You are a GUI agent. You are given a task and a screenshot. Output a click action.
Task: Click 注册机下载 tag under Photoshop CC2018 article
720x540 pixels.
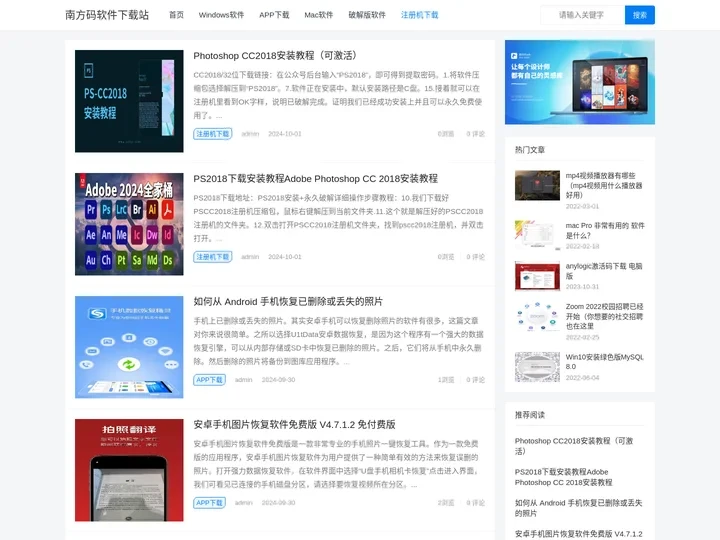pos(213,134)
